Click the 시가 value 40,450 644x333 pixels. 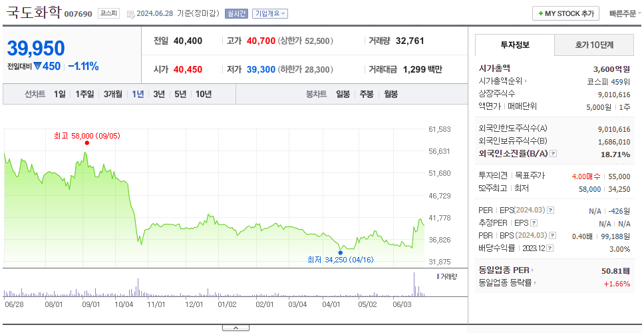click(188, 69)
